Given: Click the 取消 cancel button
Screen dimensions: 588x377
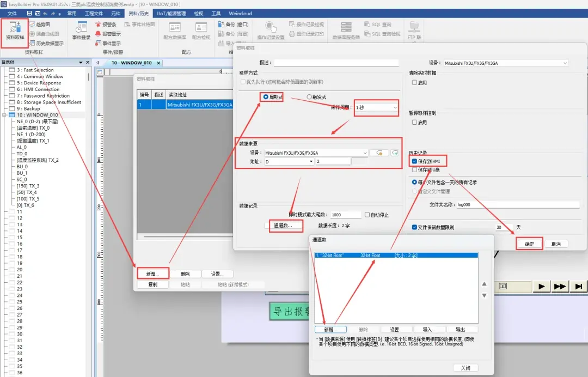Looking at the screenshot, I should (556, 244).
